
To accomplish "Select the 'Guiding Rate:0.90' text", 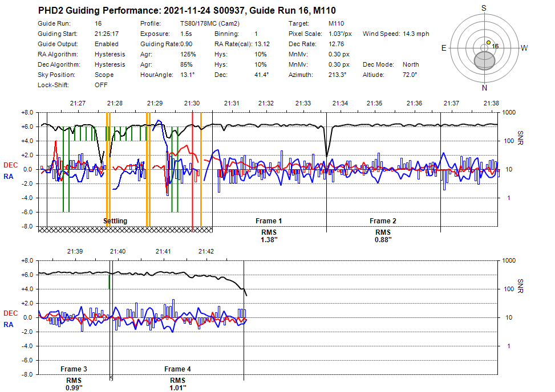I will (167, 44).
